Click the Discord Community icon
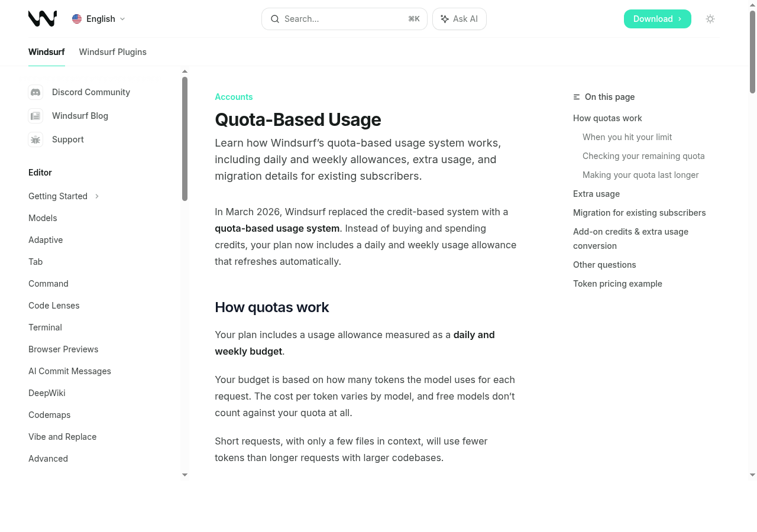The height and width of the screenshot is (532, 757). tap(35, 92)
